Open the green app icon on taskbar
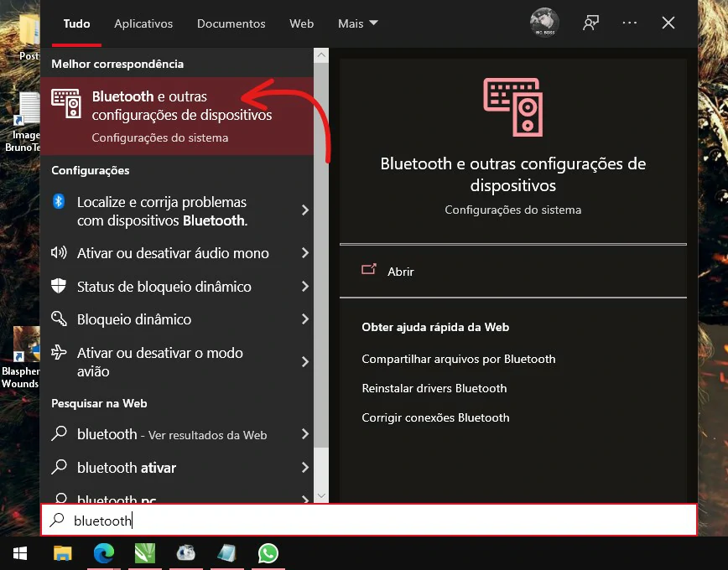 click(145, 553)
